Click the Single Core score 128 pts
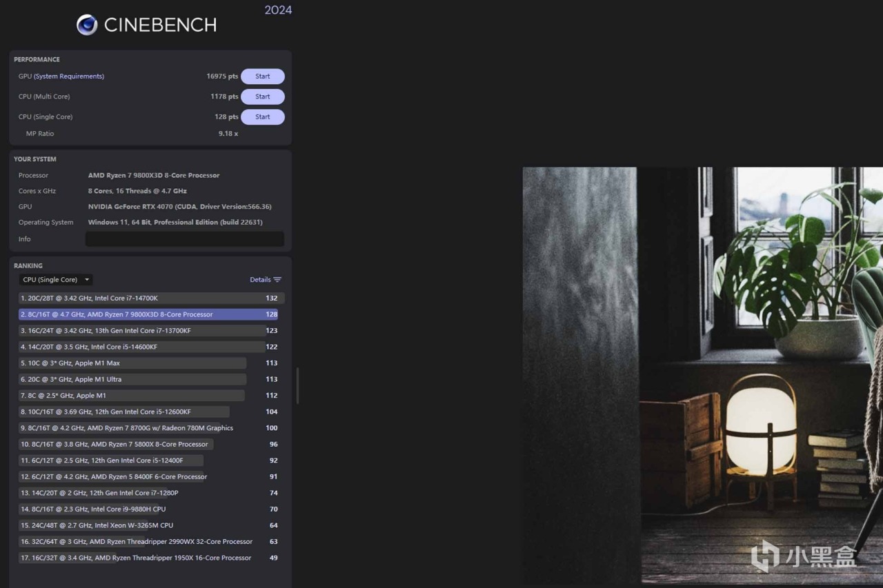This screenshot has width=883, height=588. point(226,116)
